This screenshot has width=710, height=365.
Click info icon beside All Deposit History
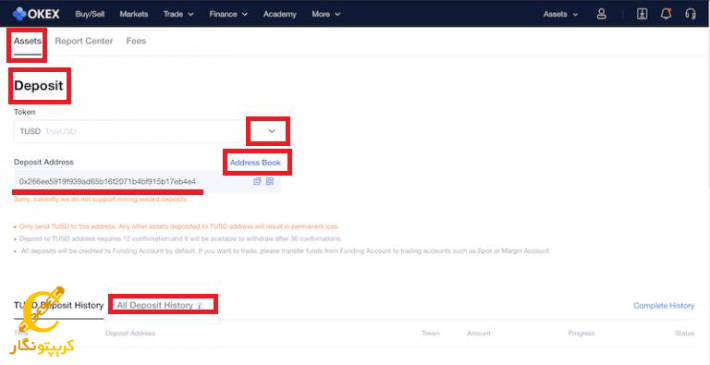point(198,306)
